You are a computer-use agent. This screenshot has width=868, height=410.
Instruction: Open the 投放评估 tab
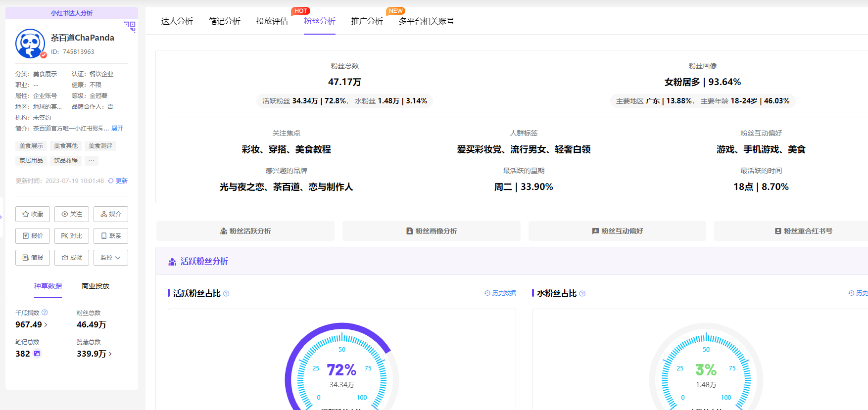[x=272, y=21]
